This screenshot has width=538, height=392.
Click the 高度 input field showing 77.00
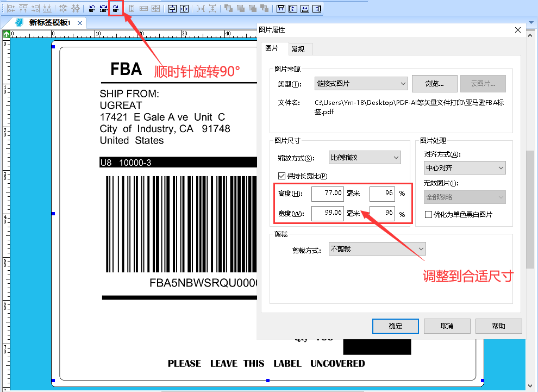pyautogui.click(x=328, y=193)
